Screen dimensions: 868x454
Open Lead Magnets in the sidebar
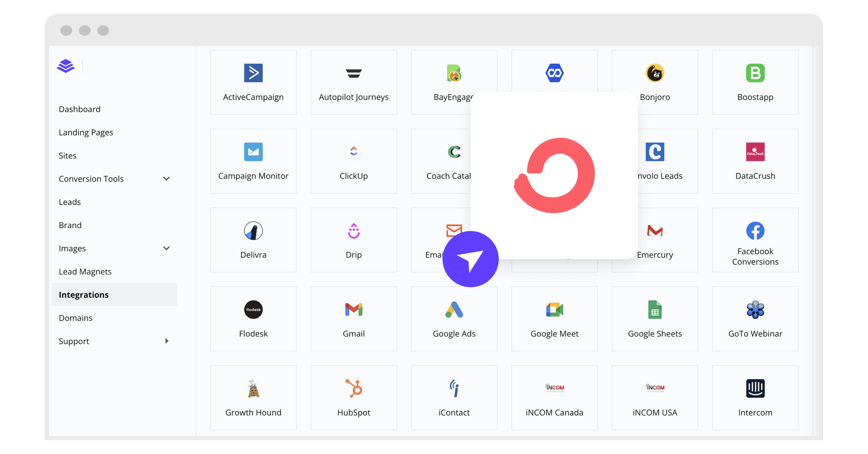click(x=85, y=271)
